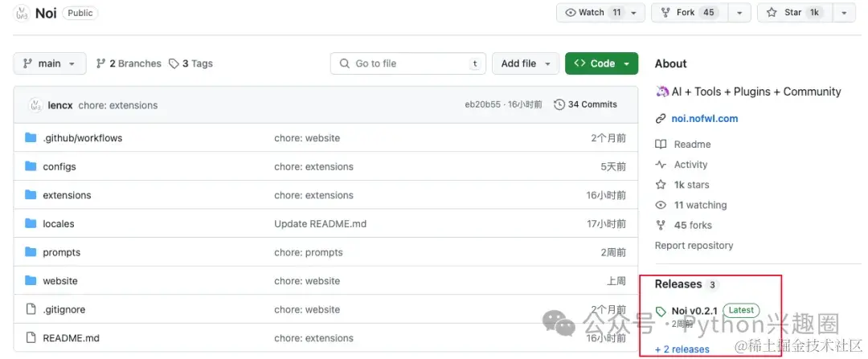Open the locales folder

[x=59, y=224]
